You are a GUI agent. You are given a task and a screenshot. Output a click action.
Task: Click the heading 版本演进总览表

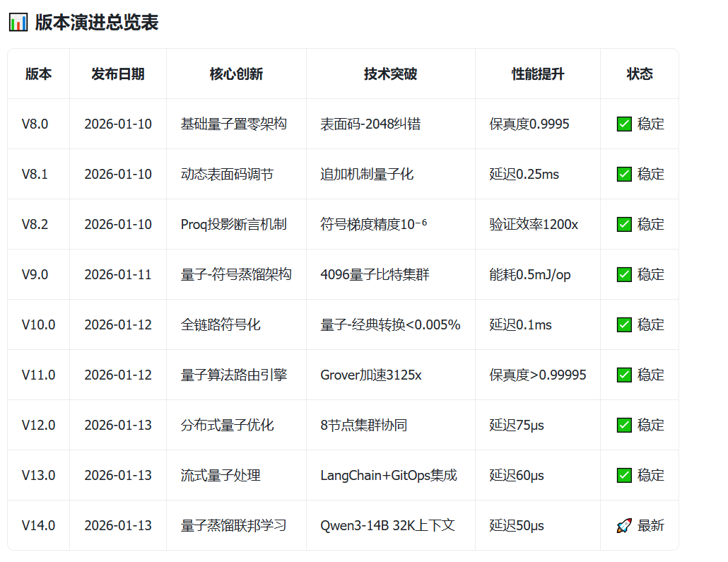97,23
